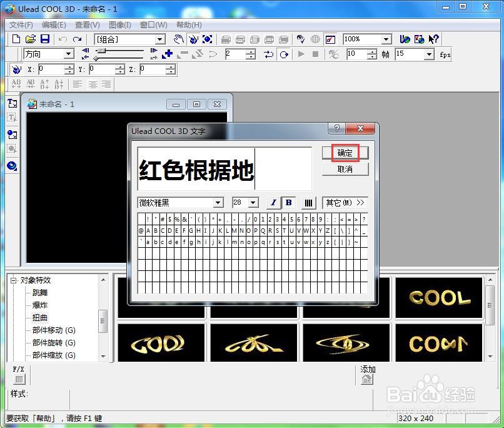Click the Add key frame plus icon
The height and width of the screenshot is (428, 504).
168,54
